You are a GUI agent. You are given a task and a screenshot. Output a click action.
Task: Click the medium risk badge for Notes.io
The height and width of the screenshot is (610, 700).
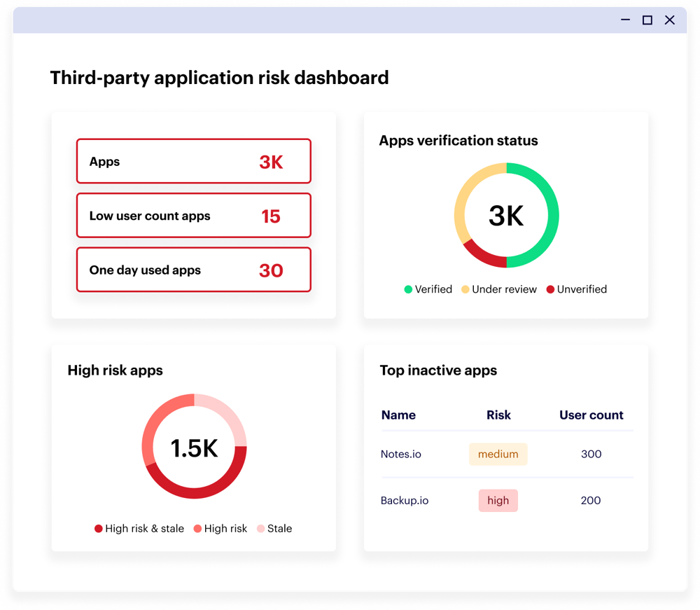(498, 454)
